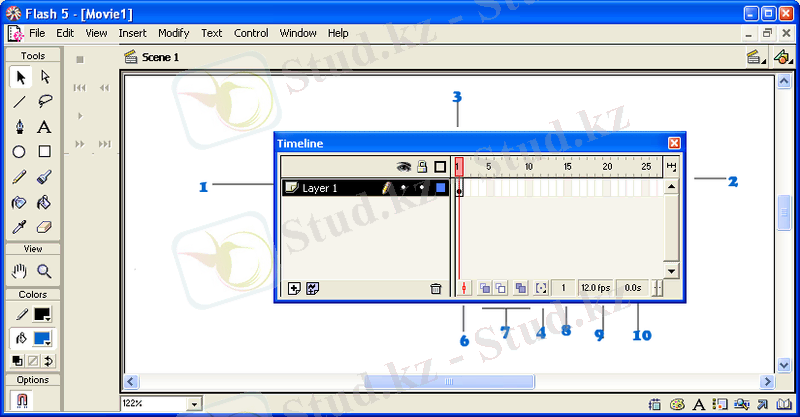Image resolution: width=800 pixels, height=417 pixels.
Task: Delete layer with trash icon
Action: click(436, 288)
